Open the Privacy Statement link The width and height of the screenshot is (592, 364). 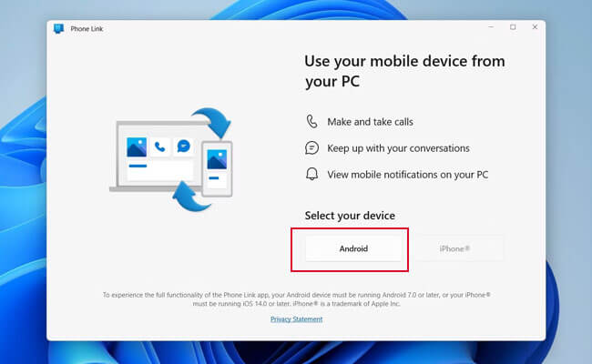pos(296,319)
